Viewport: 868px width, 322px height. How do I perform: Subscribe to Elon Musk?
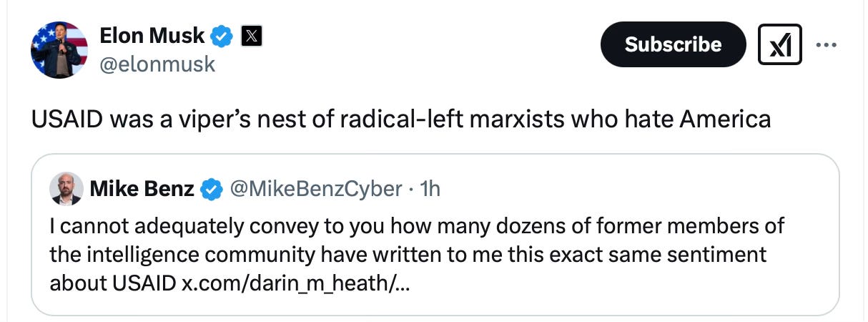point(673,44)
